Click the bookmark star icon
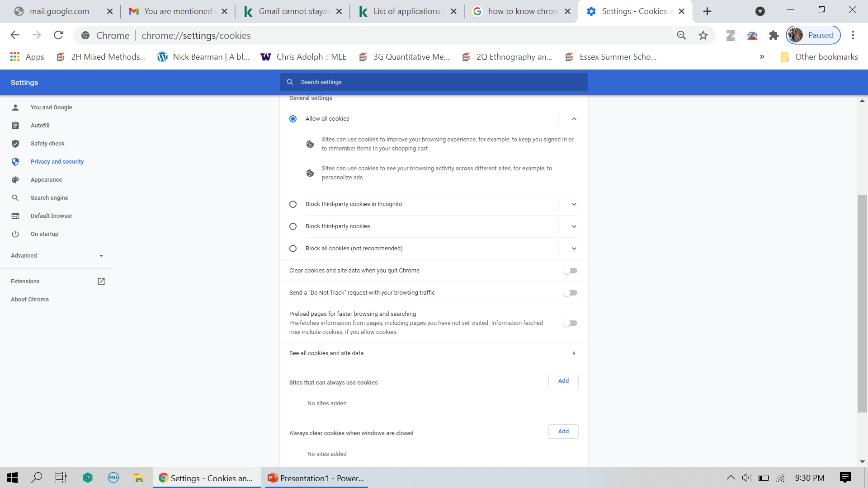 [703, 35]
